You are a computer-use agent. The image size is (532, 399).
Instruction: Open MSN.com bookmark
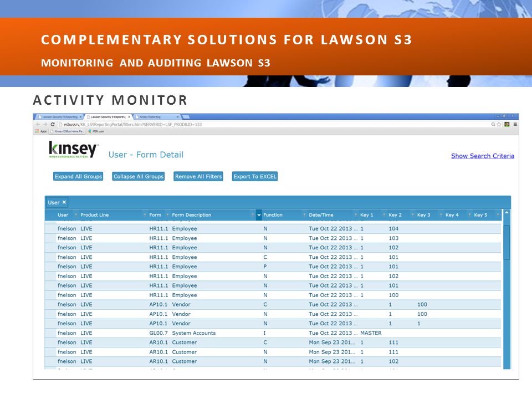pyautogui.click(x=96, y=131)
